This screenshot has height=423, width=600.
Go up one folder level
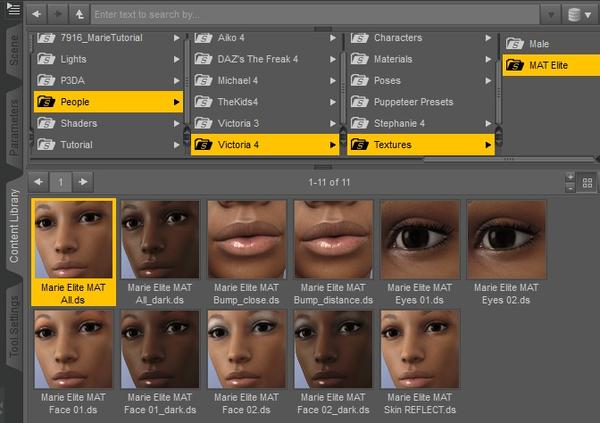tap(79, 14)
